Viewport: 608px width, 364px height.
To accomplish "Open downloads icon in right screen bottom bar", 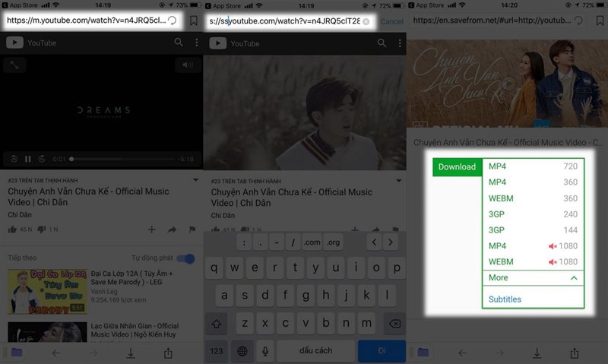I will click(x=537, y=353).
